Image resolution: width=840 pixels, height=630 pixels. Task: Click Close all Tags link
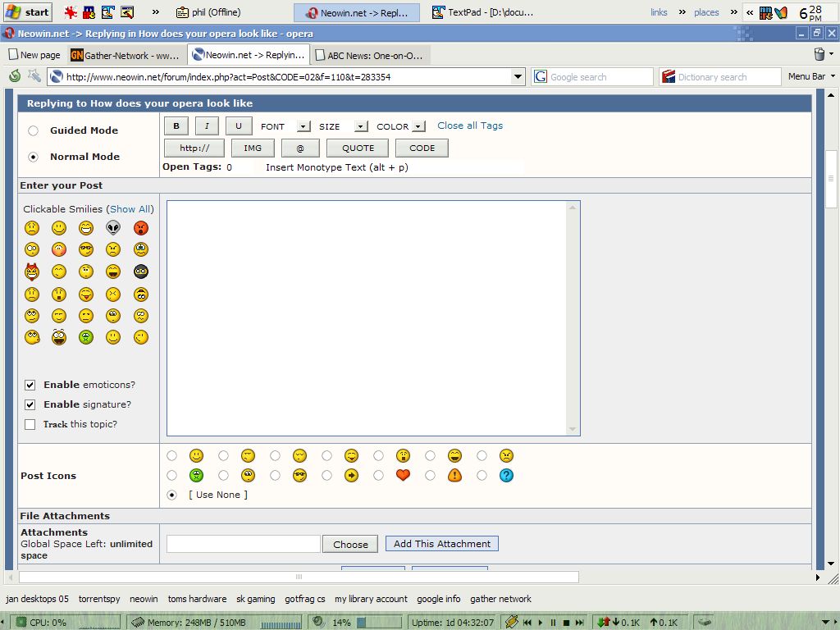[x=470, y=126]
